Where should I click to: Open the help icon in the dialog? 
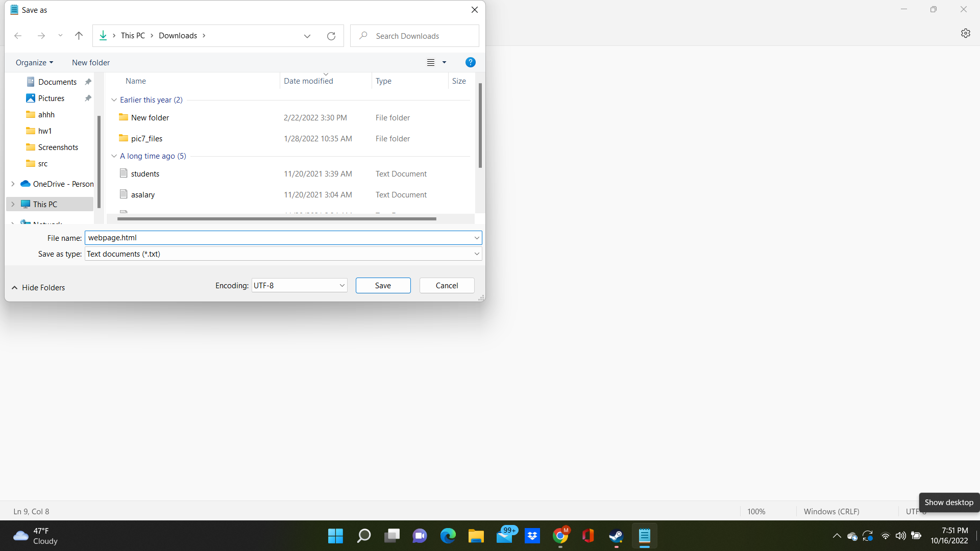[x=470, y=62]
